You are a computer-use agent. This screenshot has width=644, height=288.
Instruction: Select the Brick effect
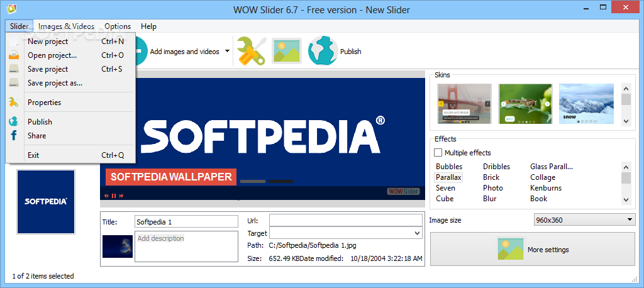[x=491, y=177]
